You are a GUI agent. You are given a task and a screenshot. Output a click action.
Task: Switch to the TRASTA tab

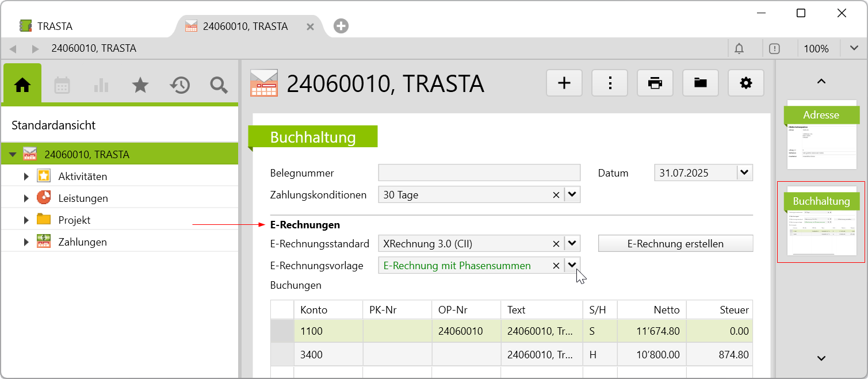point(46,26)
